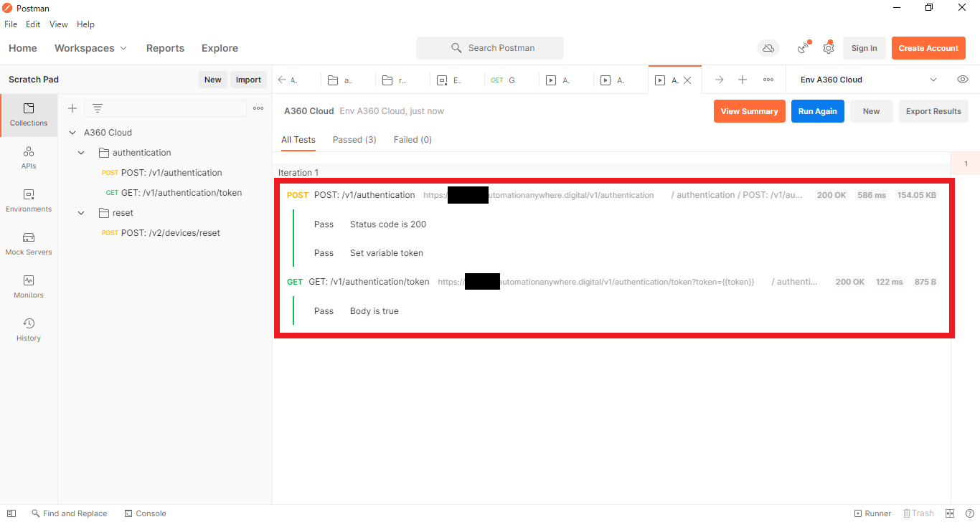Go to Reports
Viewport: 980px width, 522px height.
[165, 48]
